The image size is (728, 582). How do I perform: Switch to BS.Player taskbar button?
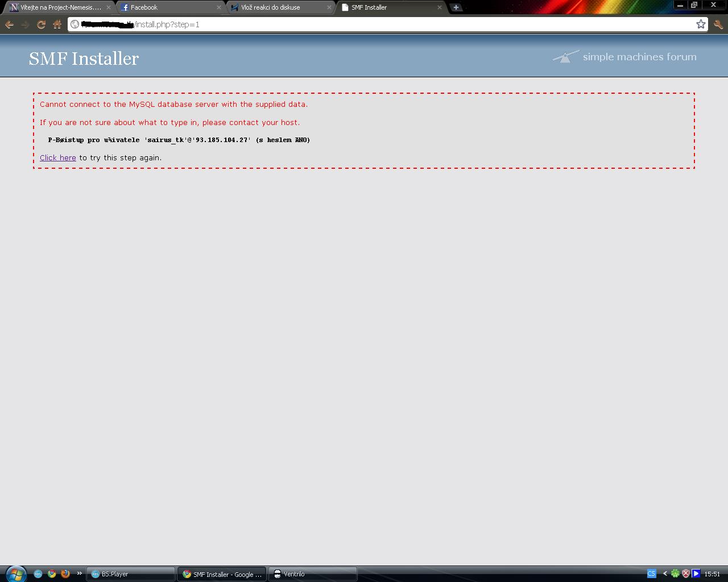(131, 574)
